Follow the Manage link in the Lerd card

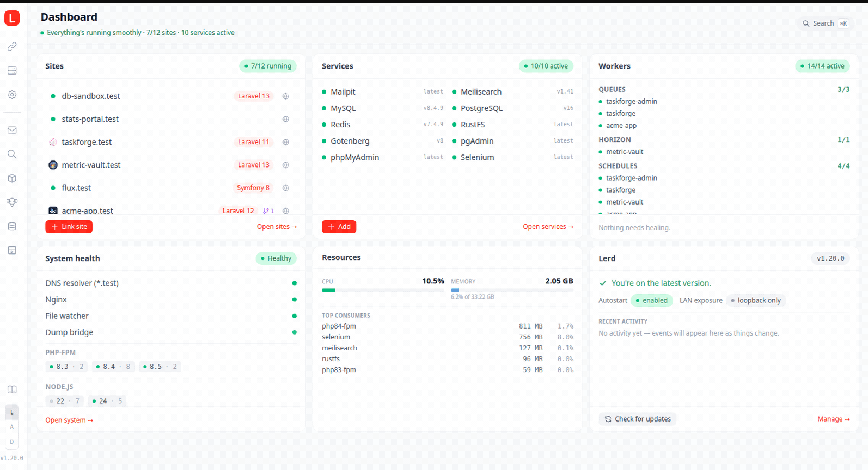pos(834,419)
